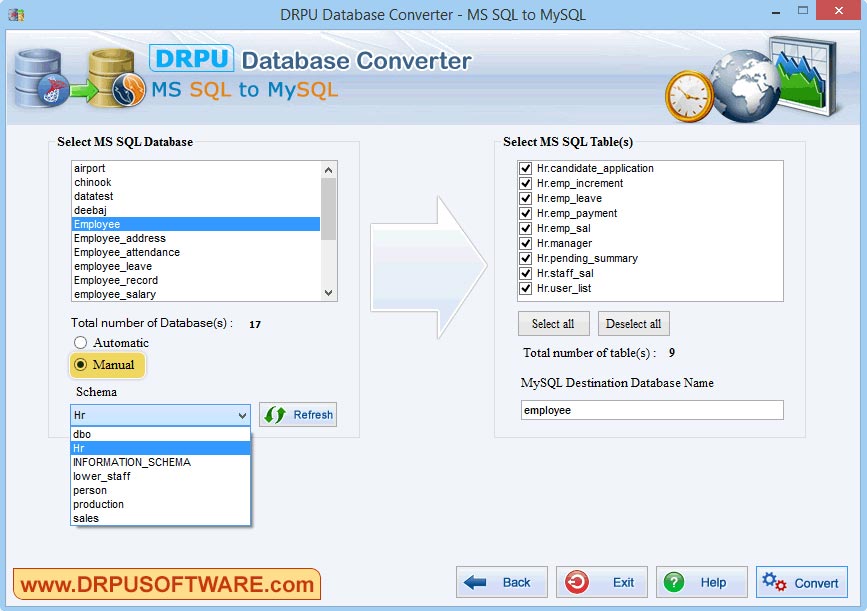Screen dimensions: 867x611
Task: Choose INFORMATION_SCHEMA from the schema list
Action: tap(130, 462)
